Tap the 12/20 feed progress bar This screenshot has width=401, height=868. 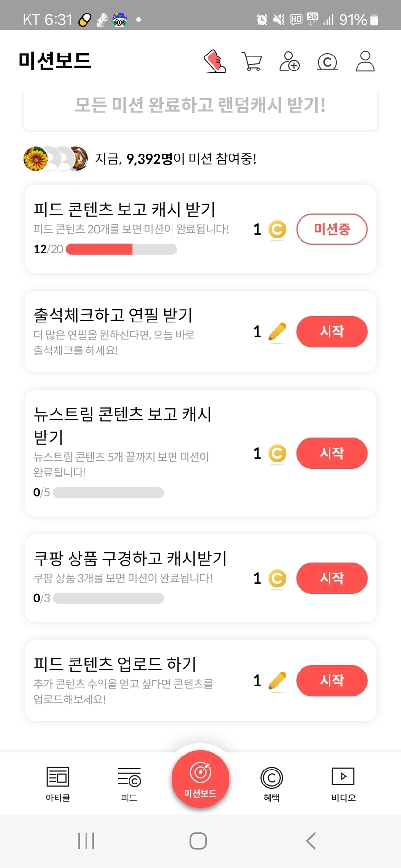point(121,249)
